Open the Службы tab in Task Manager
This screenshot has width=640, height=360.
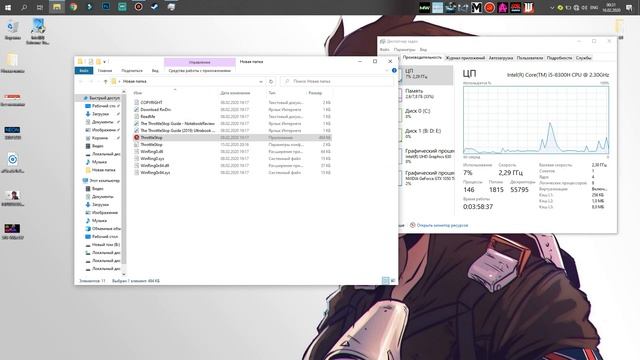click(x=583, y=58)
